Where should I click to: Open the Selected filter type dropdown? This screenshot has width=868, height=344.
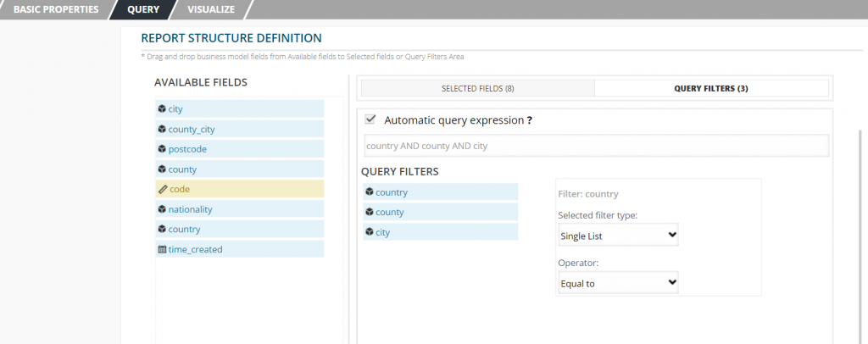tap(618, 235)
